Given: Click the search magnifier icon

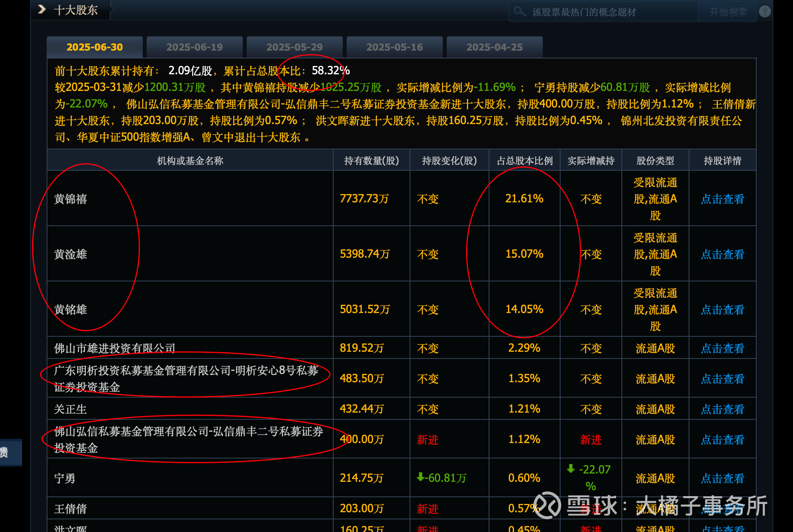Looking at the screenshot, I should coord(520,11).
